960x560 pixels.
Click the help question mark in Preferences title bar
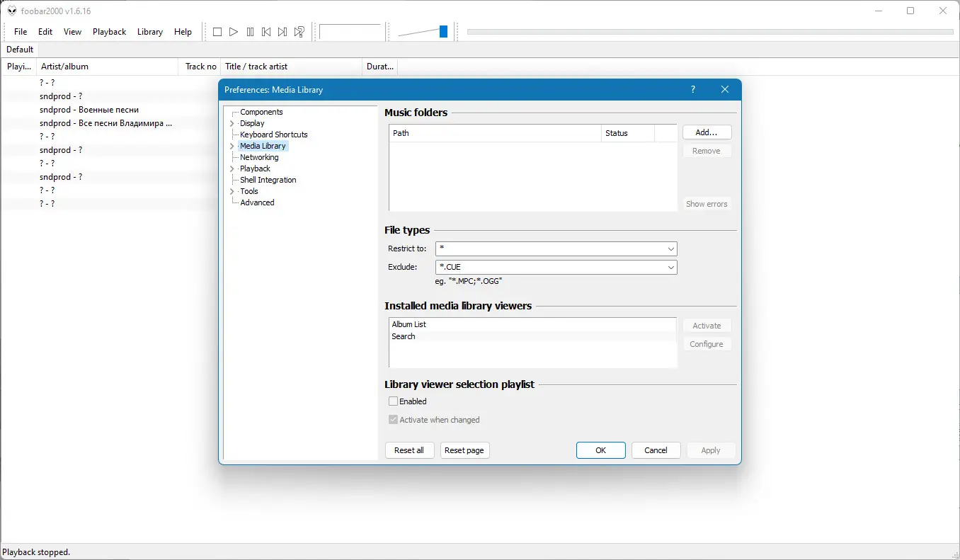coord(692,90)
